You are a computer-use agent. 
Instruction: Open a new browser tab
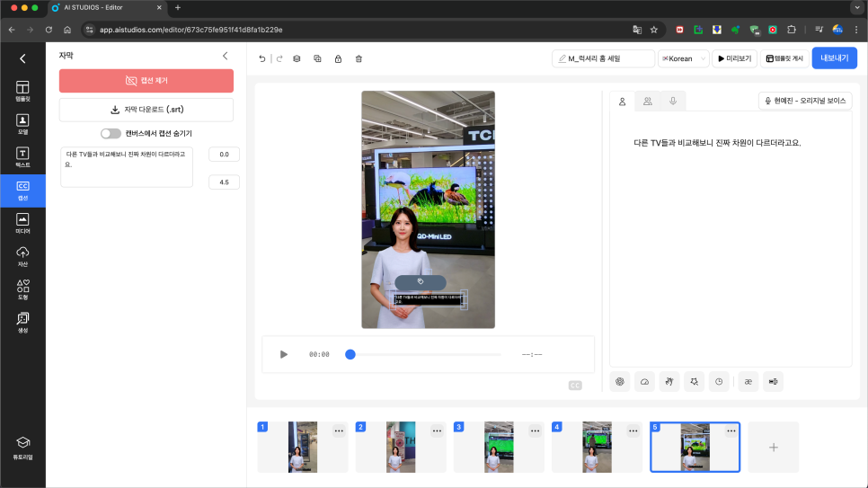178,8
